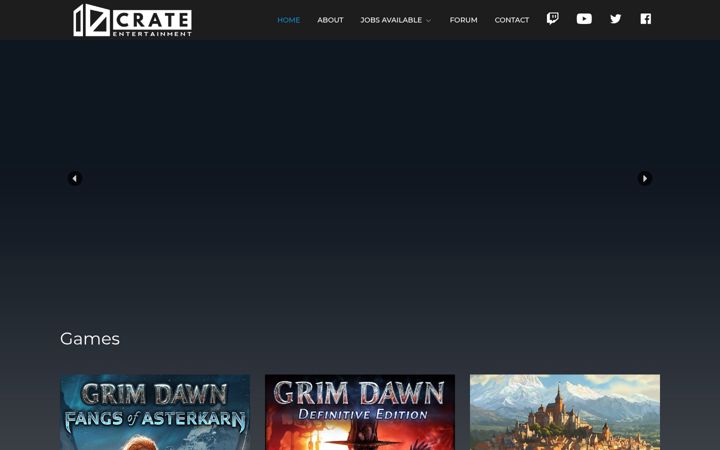Screen dimensions: 720x450
Task: Open the Facebook page icon
Action: tap(646, 19)
